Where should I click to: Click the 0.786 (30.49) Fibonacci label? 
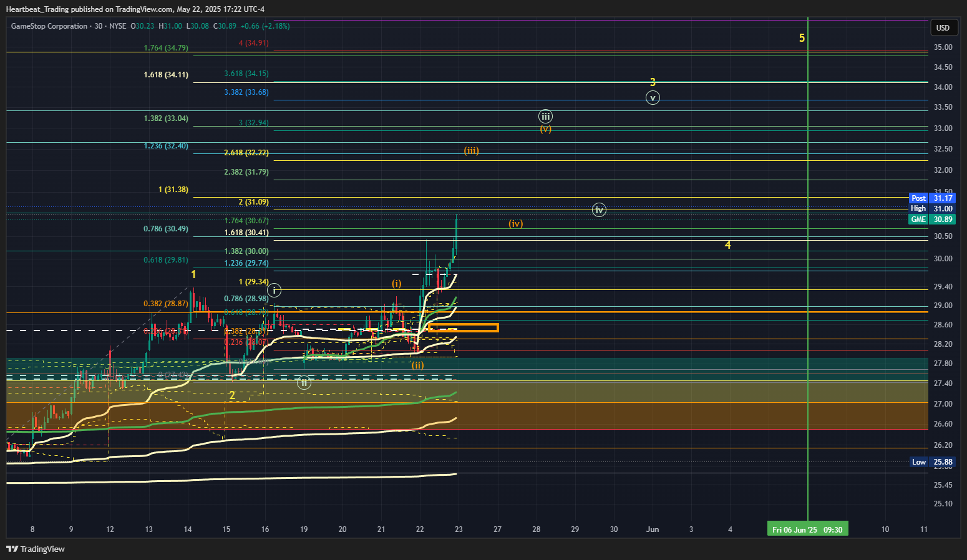point(166,229)
